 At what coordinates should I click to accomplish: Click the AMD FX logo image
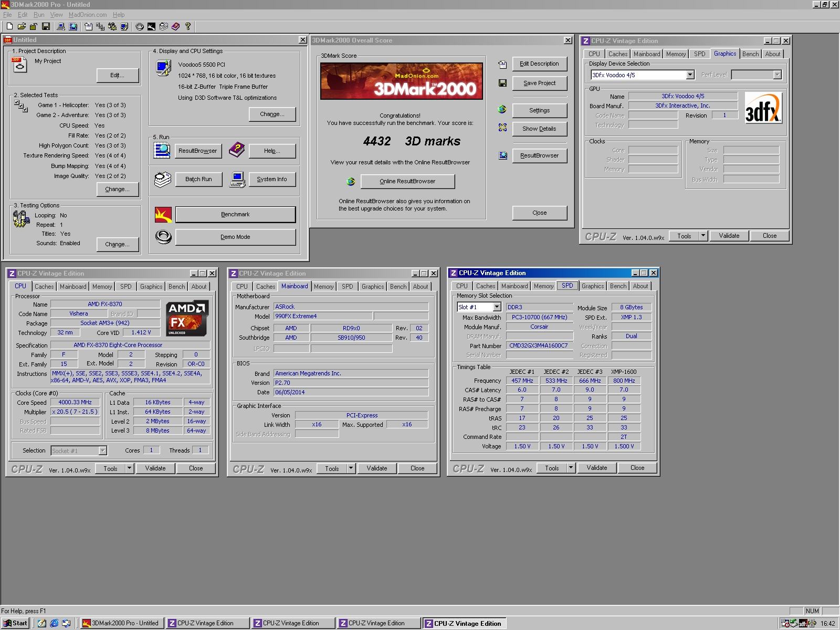coord(187,318)
